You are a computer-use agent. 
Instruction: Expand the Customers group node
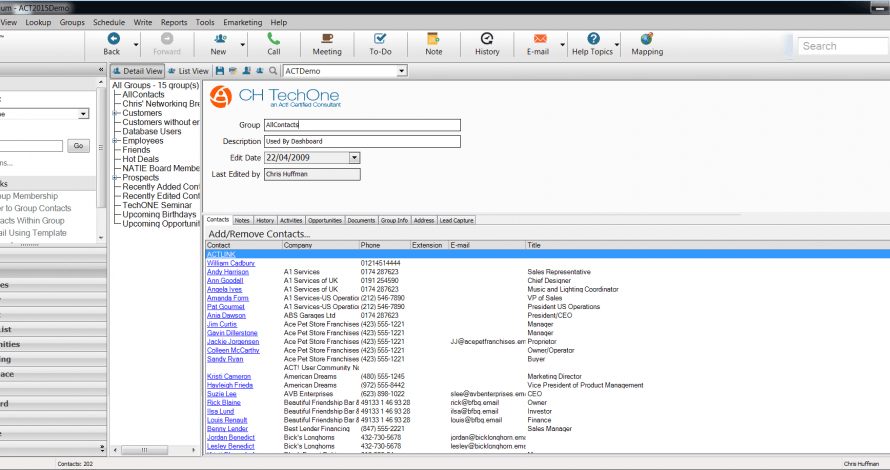tap(115, 113)
